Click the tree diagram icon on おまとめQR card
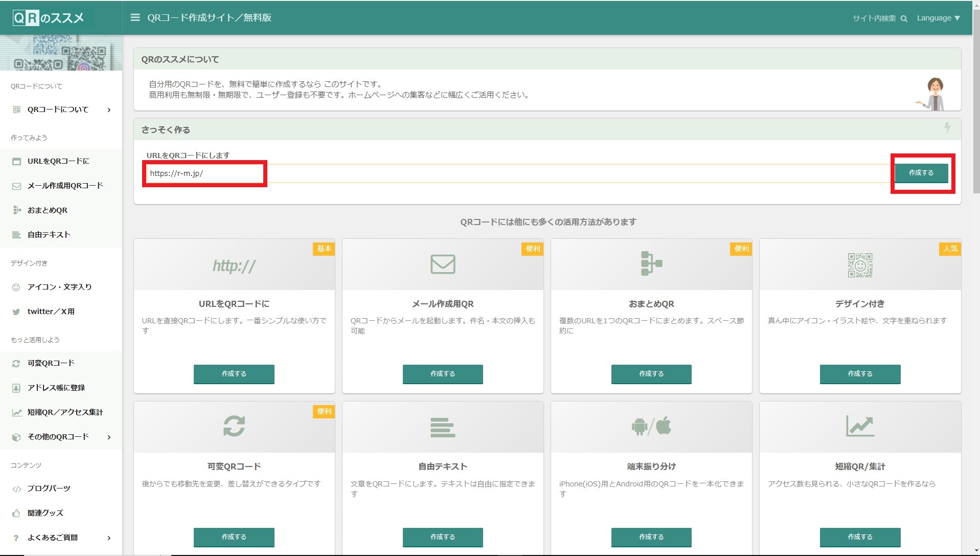Viewport: 980px width, 556px height. click(651, 263)
